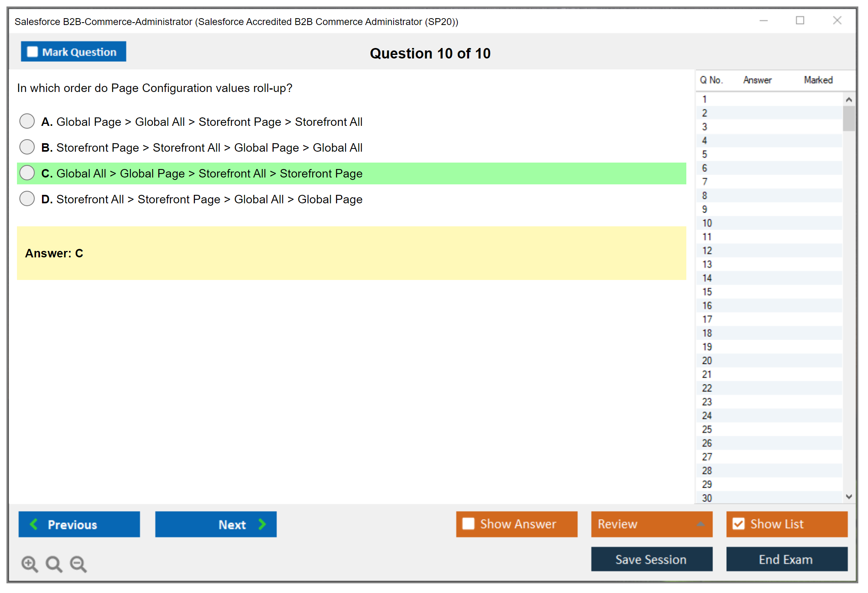Image resolution: width=868 pixels, height=593 pixels.
Task: Toggle the Mark Question checkbox
Action: click(32, 52)
